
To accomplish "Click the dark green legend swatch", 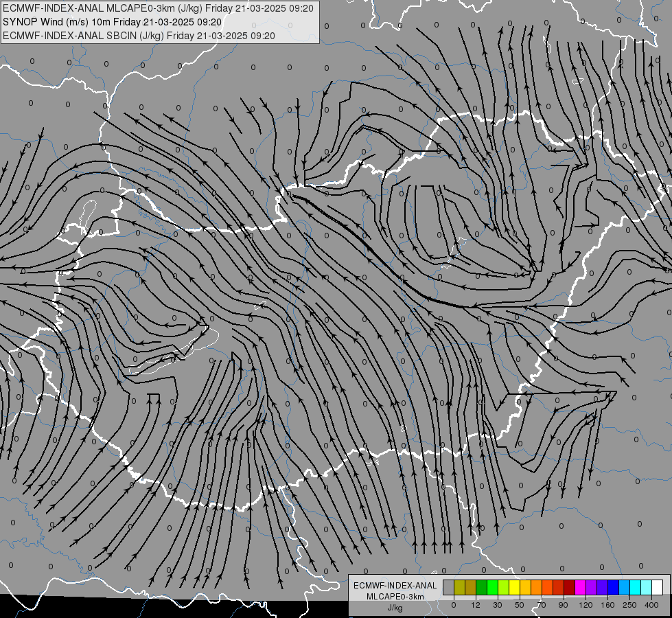I will [x=482, y=587].
